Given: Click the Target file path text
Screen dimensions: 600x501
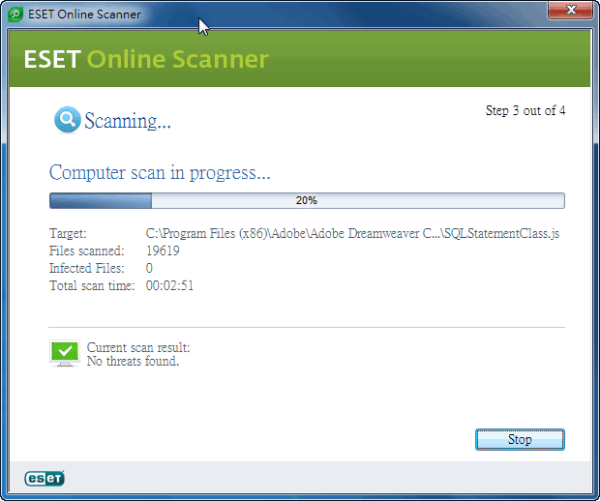Looking at the screenshot, I should 352,233.
